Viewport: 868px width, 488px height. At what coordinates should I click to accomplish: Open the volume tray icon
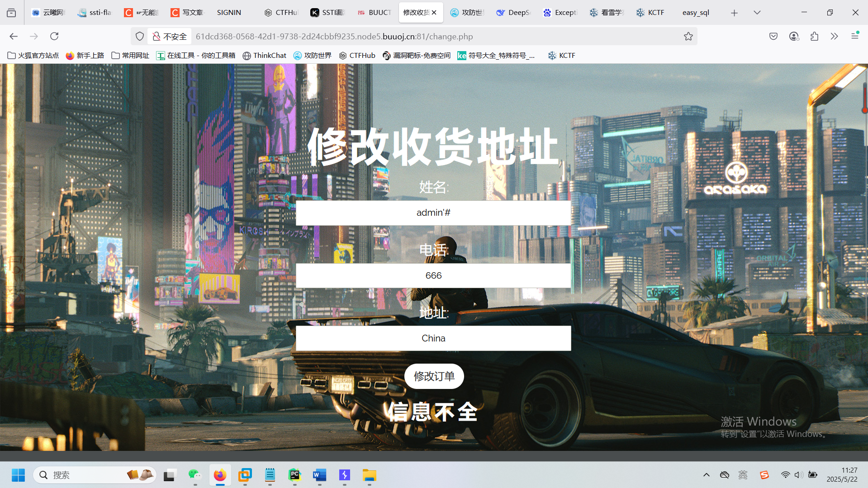click(x=799, y=475)
